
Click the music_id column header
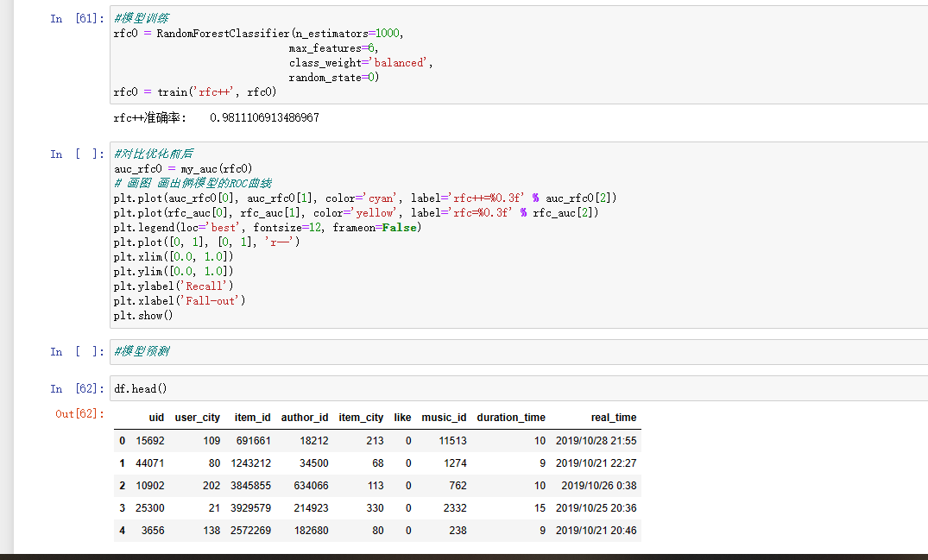pos(444,418)
